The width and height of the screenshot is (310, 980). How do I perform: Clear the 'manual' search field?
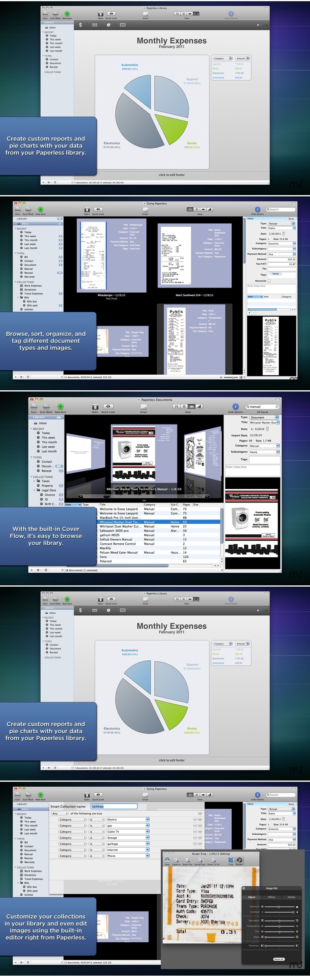277,407
